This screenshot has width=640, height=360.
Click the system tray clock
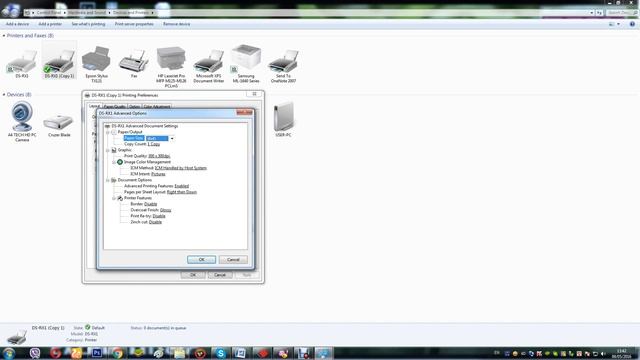click(621, 353)
